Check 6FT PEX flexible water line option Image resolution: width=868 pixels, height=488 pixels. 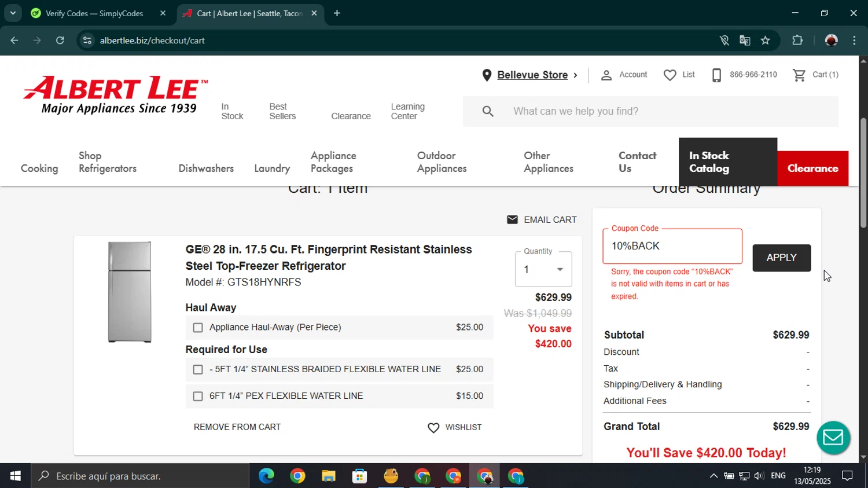[198, 396]
